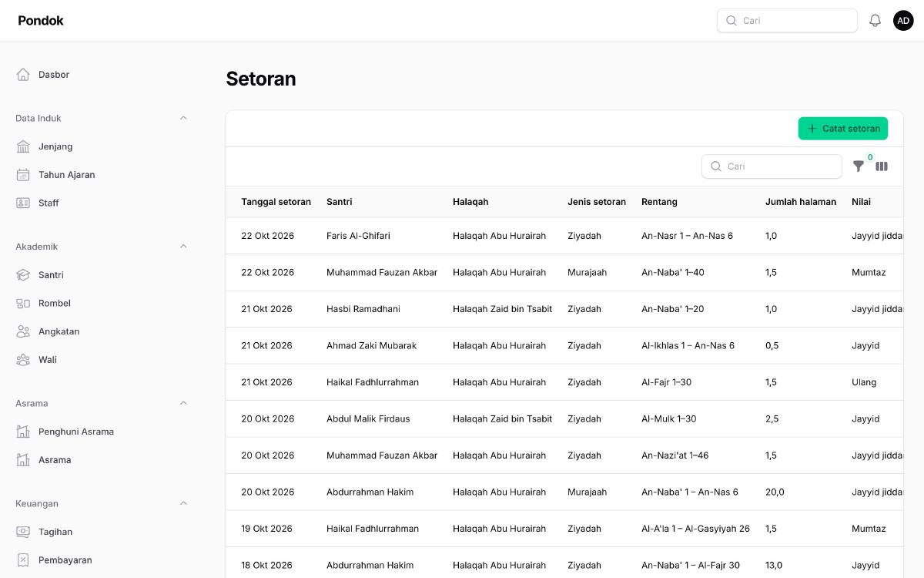Click the 18 Okt 2026 date cell

[266, 566]
